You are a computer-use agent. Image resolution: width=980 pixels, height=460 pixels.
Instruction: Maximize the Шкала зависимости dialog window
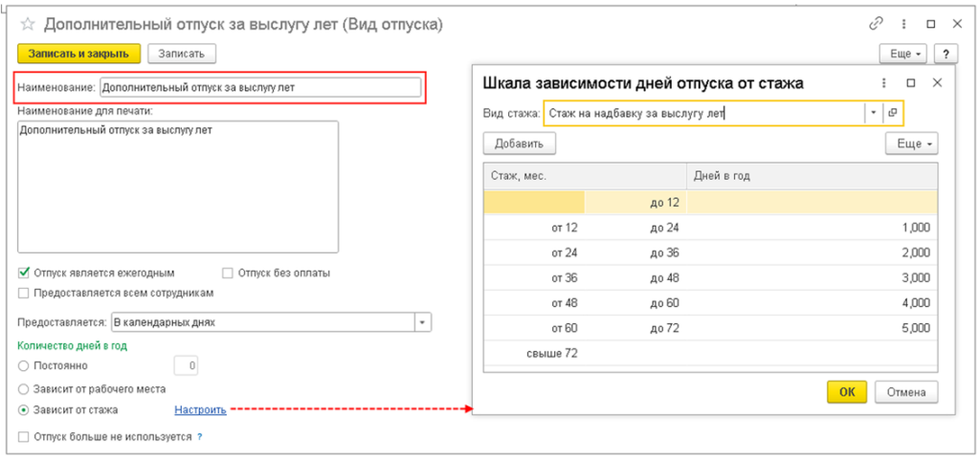(x=911, y=83)
